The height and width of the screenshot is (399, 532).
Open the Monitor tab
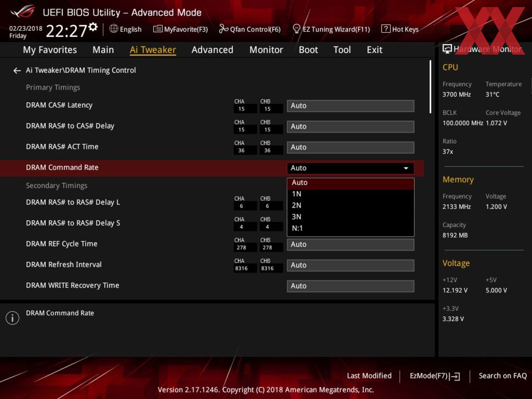[266, 50]
